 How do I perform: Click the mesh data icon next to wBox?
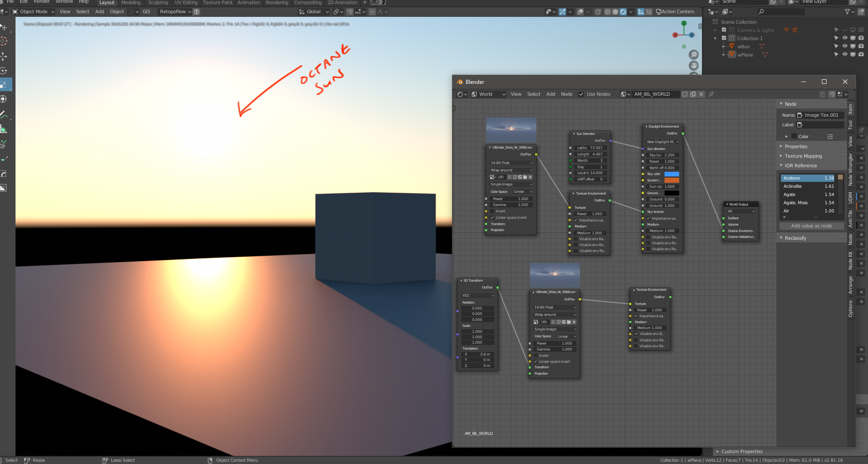tap(761, 46)
